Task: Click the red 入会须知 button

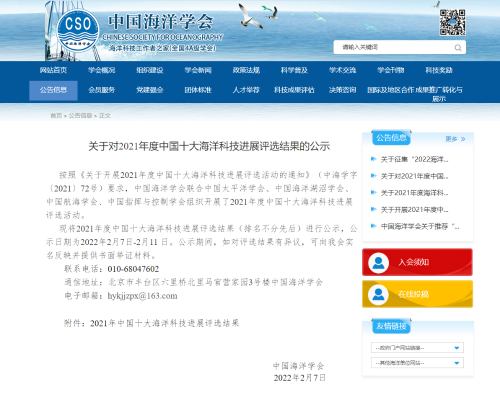Action: [x=417, y=262]
